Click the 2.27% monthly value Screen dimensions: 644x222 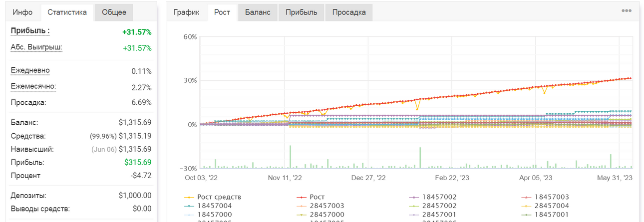(141, 87)
